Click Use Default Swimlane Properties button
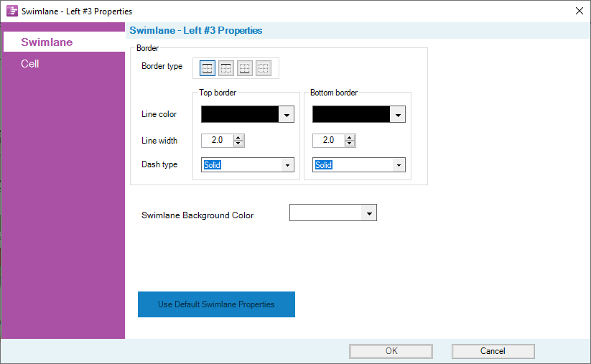The image size is (591, 364). [x=216, y=304]
